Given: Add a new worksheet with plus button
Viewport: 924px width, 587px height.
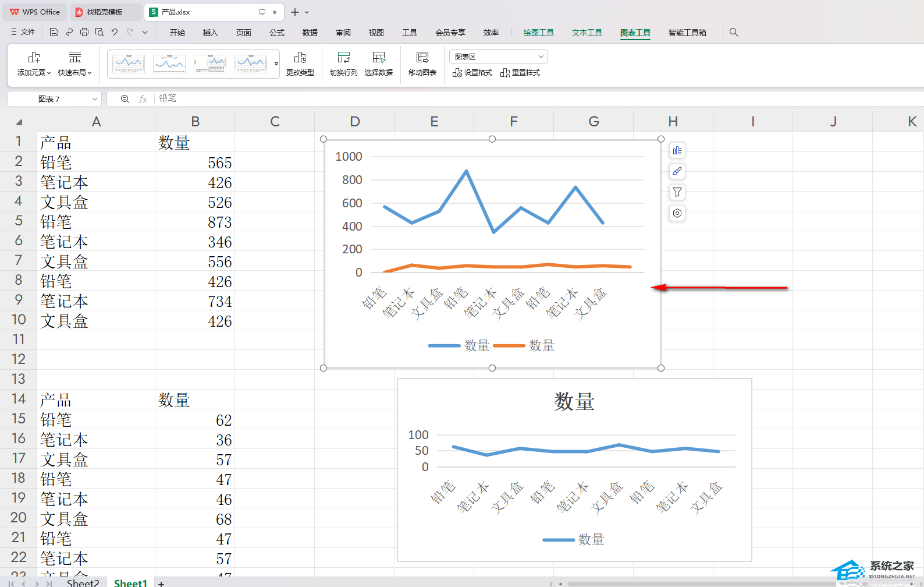Looking at the screenshot, I should coord(161,583).
